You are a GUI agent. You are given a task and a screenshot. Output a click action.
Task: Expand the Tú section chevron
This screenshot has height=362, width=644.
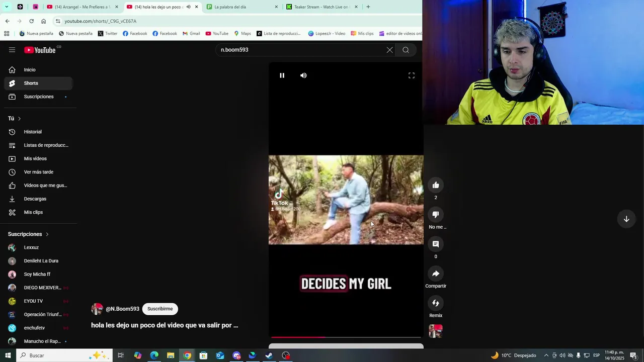point(19,119)
